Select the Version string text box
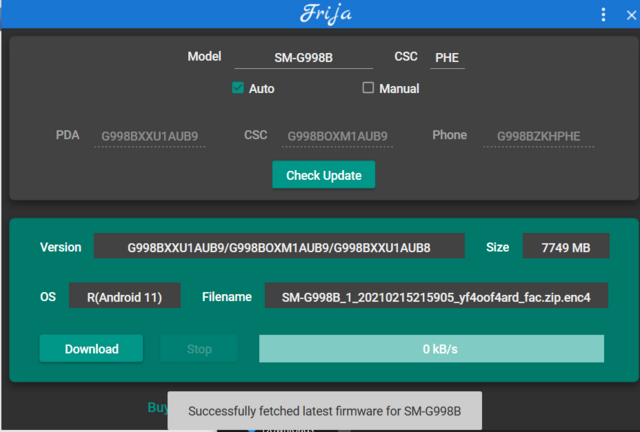The height and width of the screenshot is (432, 640). (x=279, y=246)
